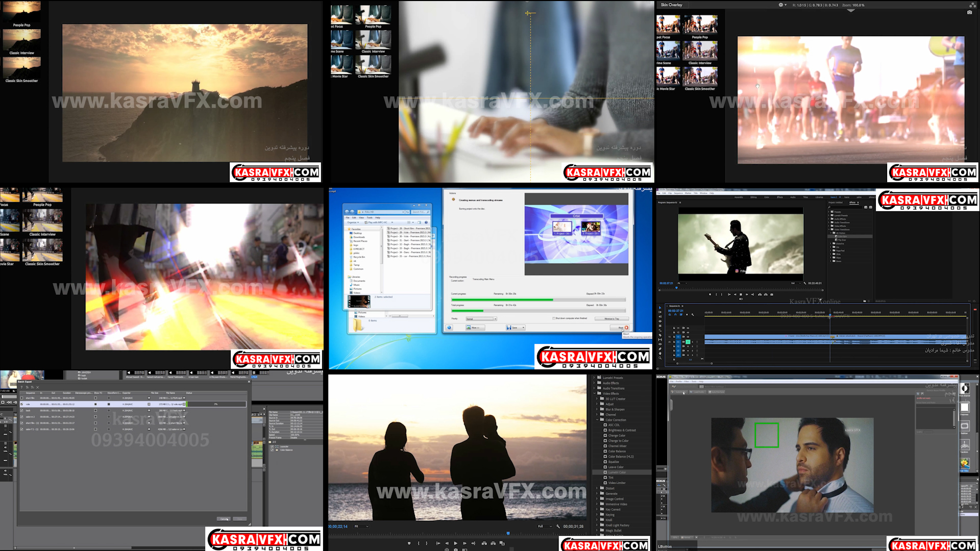Collapse the Color Correction folder

[597, 420]
